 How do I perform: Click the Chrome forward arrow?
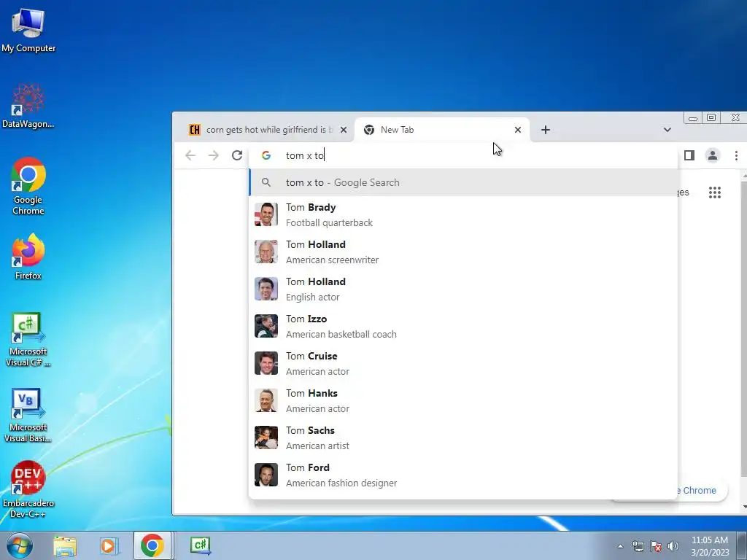[214, 155]
